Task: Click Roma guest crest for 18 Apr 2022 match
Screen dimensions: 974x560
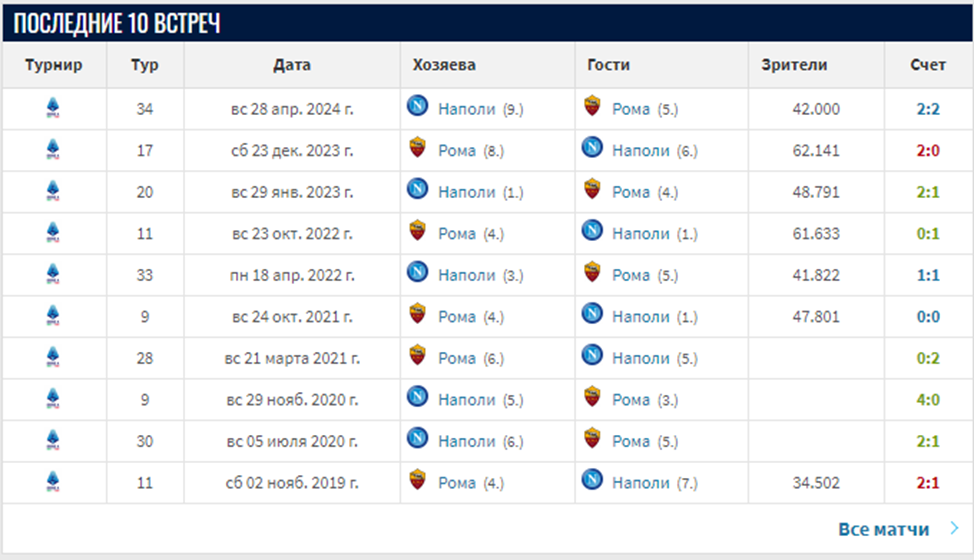Action: pos(592,274)
